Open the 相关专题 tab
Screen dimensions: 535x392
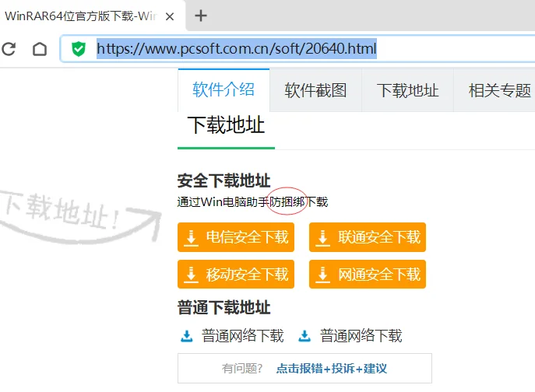pyautogui.click(x=499, y=90)
